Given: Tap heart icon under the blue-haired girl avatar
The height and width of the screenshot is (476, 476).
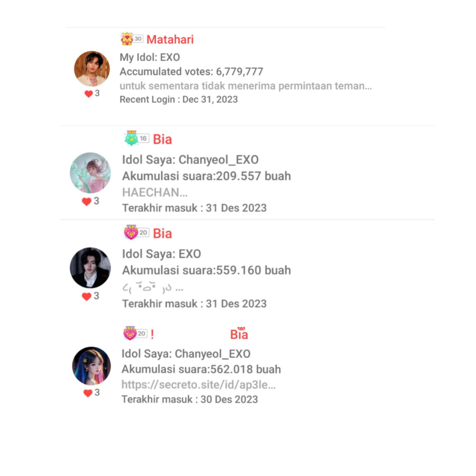Looking at the screenshot, I should (88, 393).
